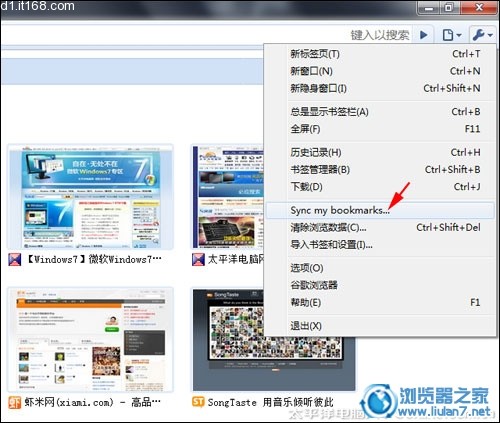Image resolution: width=500 pixels, height=423 pixels.
Task: Open the page menu icon dropdown
Action: [x=452, y=35]
